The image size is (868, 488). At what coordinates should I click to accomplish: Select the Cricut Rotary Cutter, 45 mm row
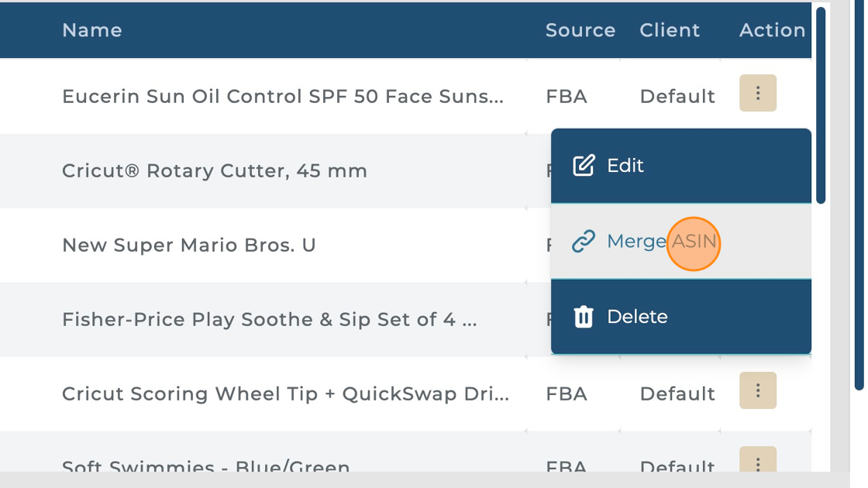coord(215,171)
